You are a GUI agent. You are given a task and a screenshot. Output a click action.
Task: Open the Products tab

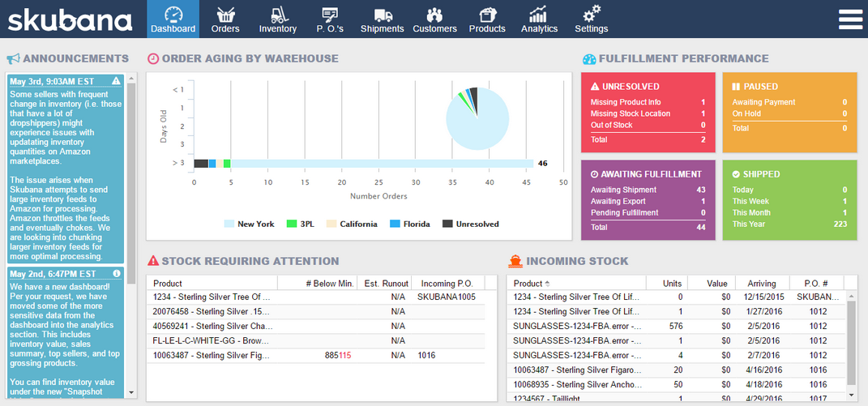click(487, 19)
